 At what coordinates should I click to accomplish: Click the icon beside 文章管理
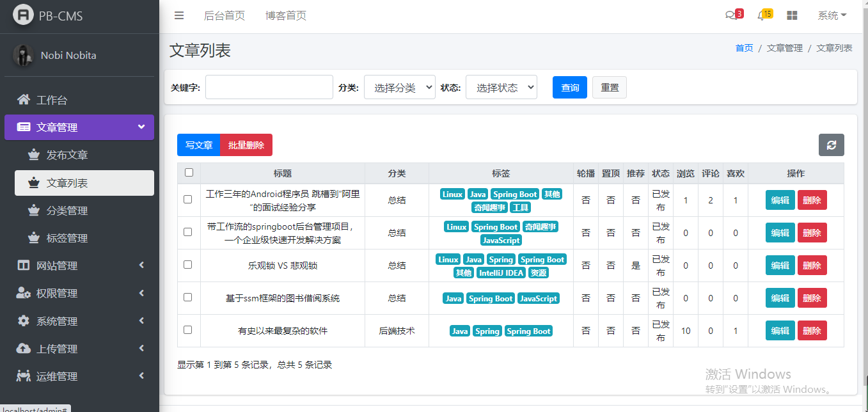pos(24,127)
